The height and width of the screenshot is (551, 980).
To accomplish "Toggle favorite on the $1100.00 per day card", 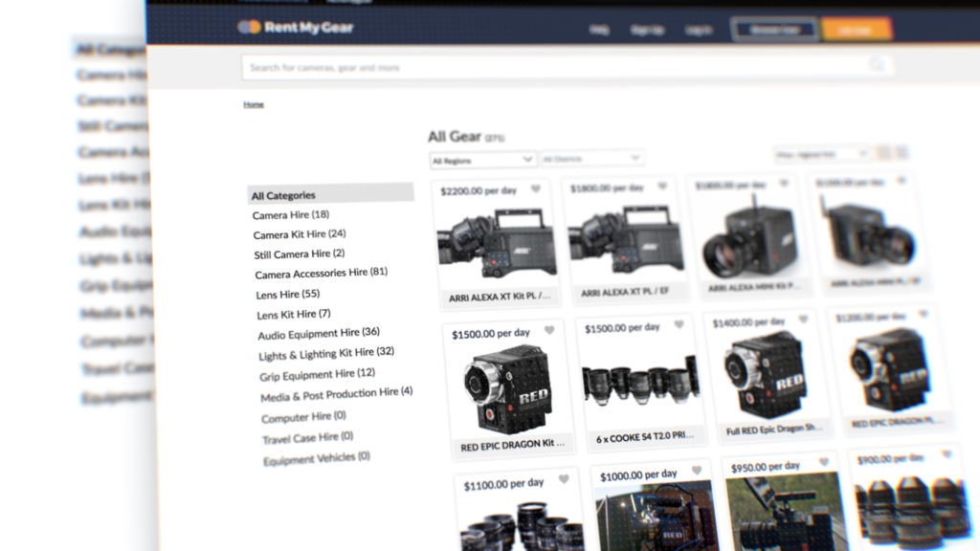I will [x=564, y=479].
